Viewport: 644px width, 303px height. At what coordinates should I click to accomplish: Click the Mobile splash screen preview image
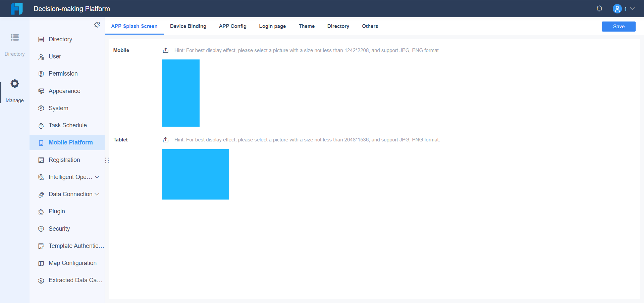coord(180,93)
